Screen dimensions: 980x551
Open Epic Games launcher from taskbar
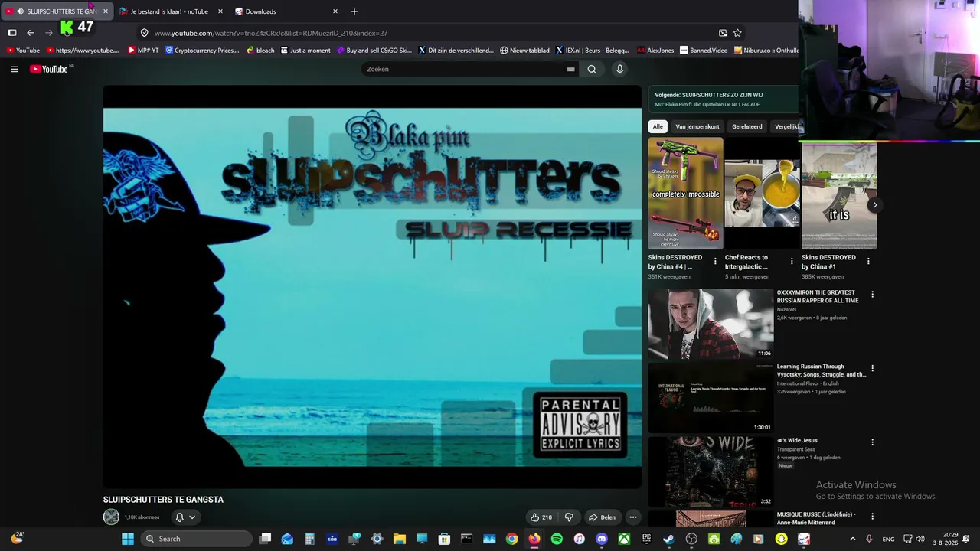[x=647, y=539]
